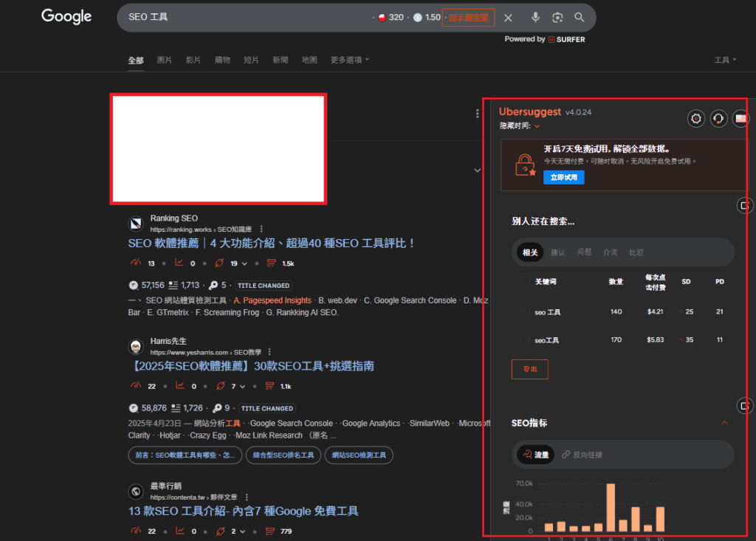Viewport: 756px width, 541px height.
Task: Open '【2025年SEO軟體推薦】30款SEO工具' result link
Action: pyautogui.click(x=251, y=366)
